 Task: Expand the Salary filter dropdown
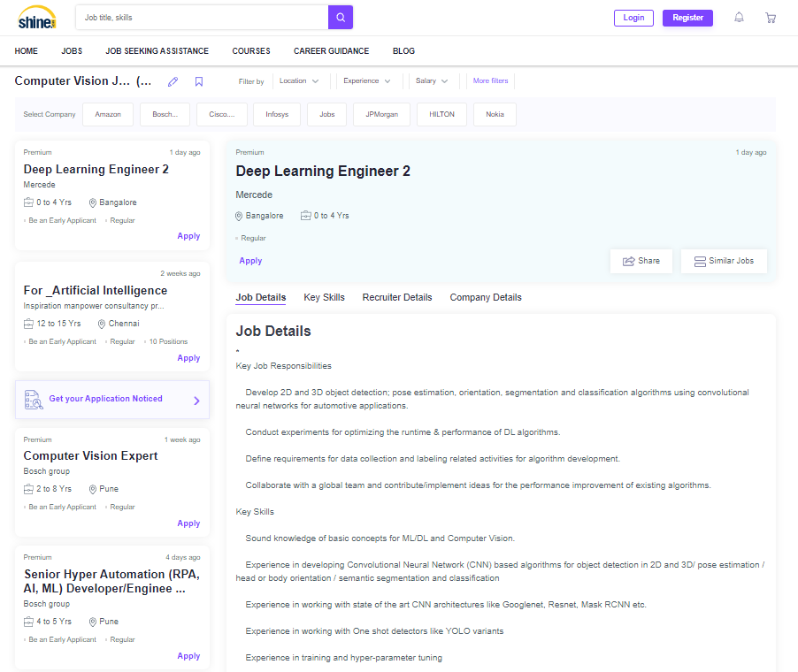[432, 81]
